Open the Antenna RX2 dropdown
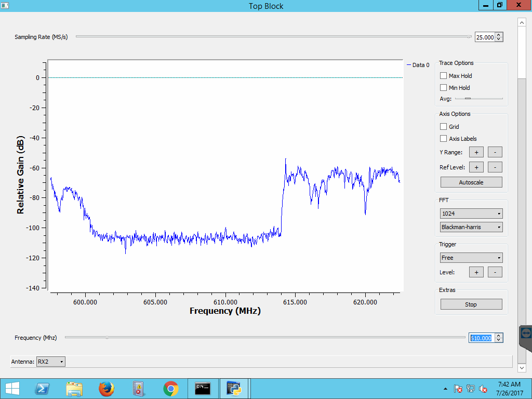The image size is (532, 399). click(x=51, y=362)
